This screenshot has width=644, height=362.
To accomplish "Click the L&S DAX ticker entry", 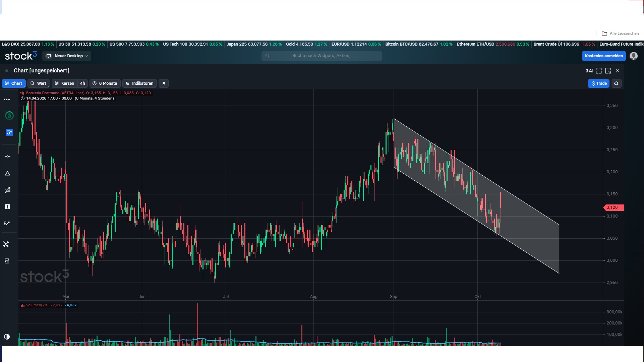I will click(28, 44).
